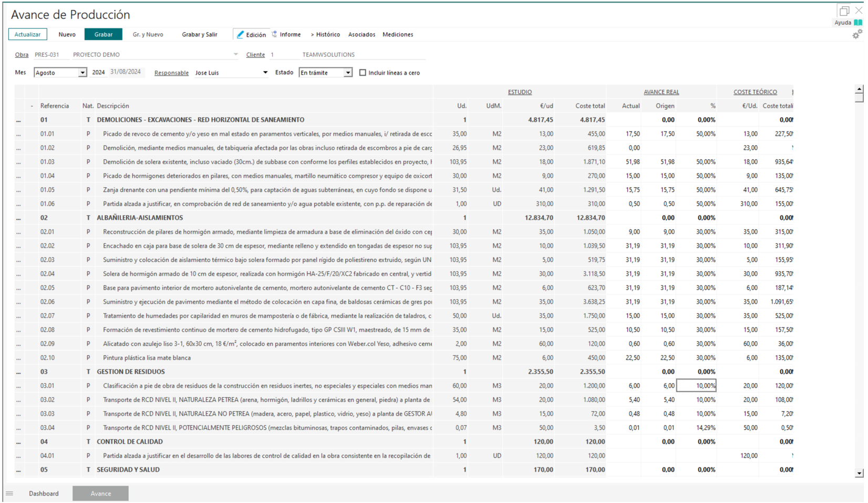Click the ellipsis on row 02 ALBAÑILERIA-AISLAMIENTOS
This screenshot has width=868, height=503.
[x=19, y=218]
